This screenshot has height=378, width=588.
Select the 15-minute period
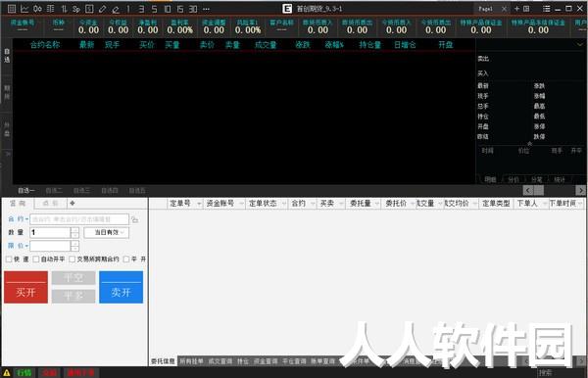pos(180,9)
